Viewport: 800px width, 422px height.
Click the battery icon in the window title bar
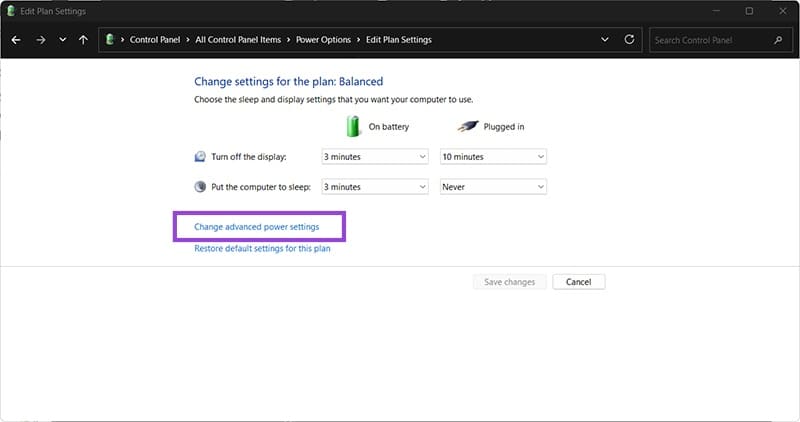(11, 11)
